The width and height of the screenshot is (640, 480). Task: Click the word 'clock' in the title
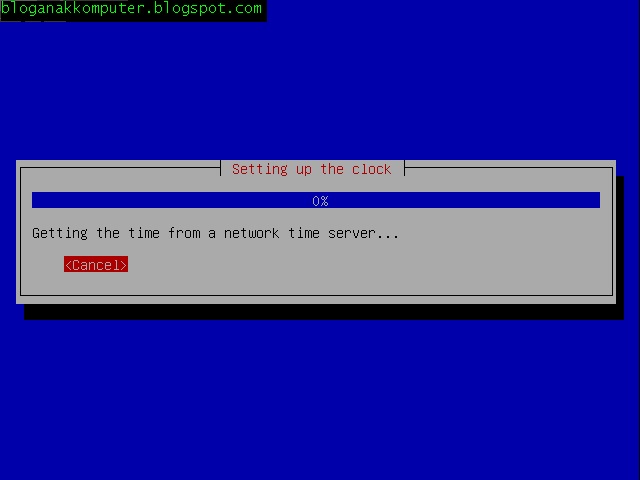coord(372,169)
